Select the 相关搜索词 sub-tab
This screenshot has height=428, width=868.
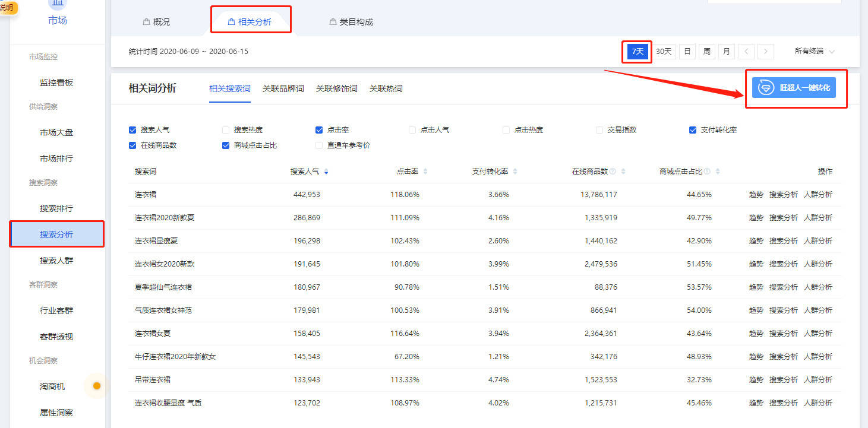(x=230, y=88)
